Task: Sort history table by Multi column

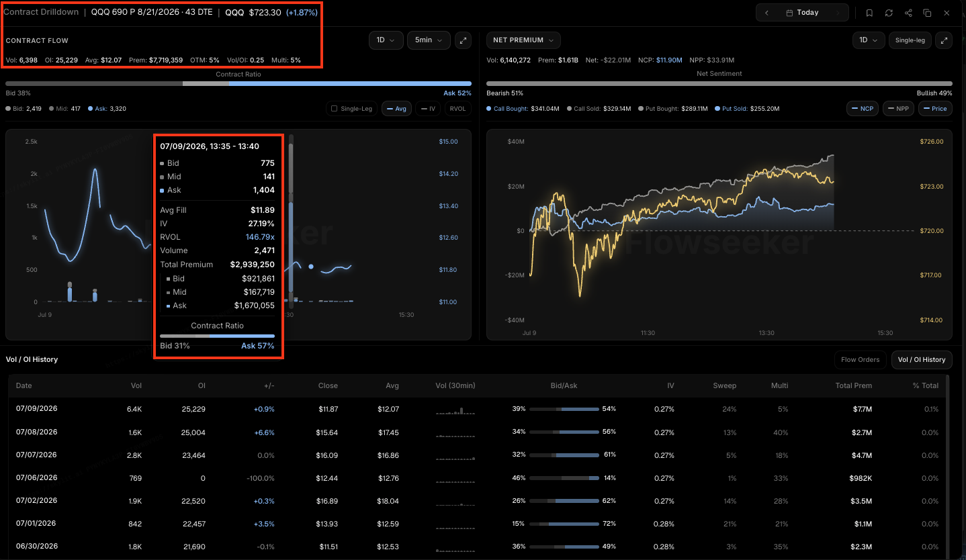Action: (x=780, y=386)
